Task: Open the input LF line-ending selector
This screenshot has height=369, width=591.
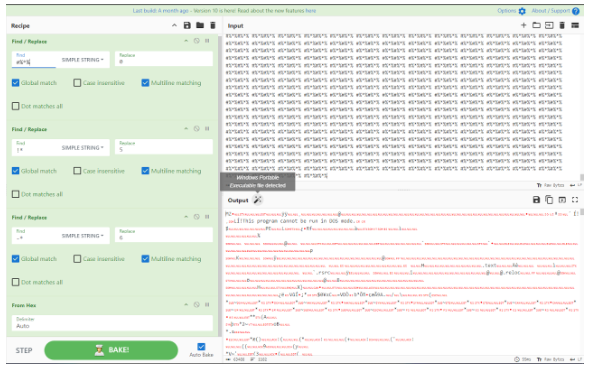Action: (x=576, y=185)
